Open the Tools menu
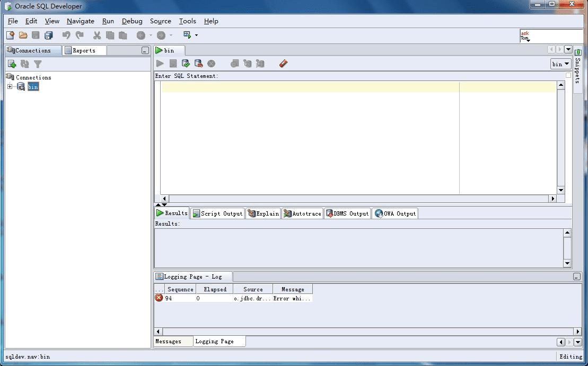Screen dimensions: 588x366 point(188,21)
